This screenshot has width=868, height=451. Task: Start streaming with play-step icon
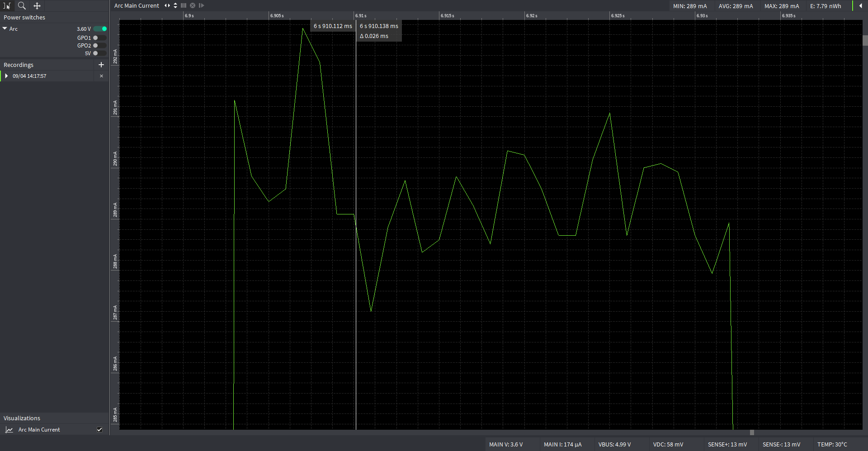[202, 5]
